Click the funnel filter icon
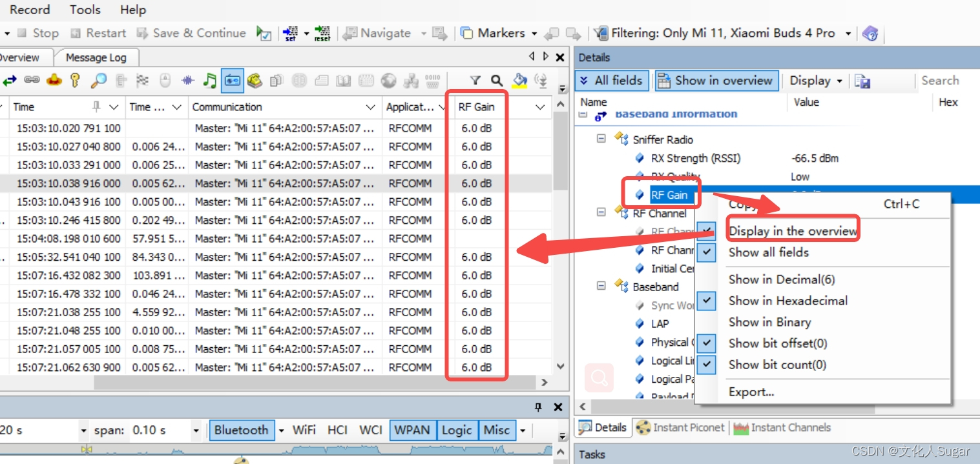Image resolution: width=980 pixels, height=464 pixels. point(475,80)
